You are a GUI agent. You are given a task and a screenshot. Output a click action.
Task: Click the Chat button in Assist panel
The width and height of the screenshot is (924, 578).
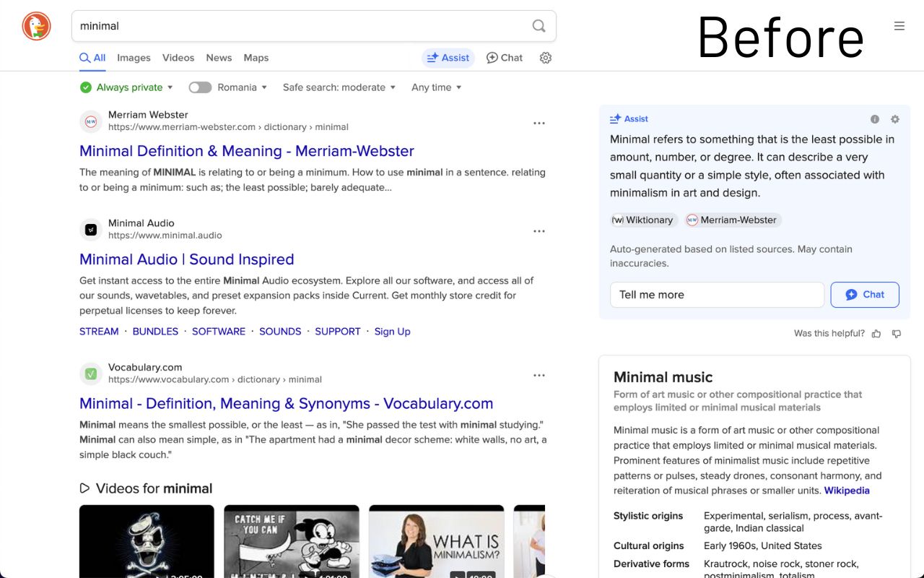865,295
